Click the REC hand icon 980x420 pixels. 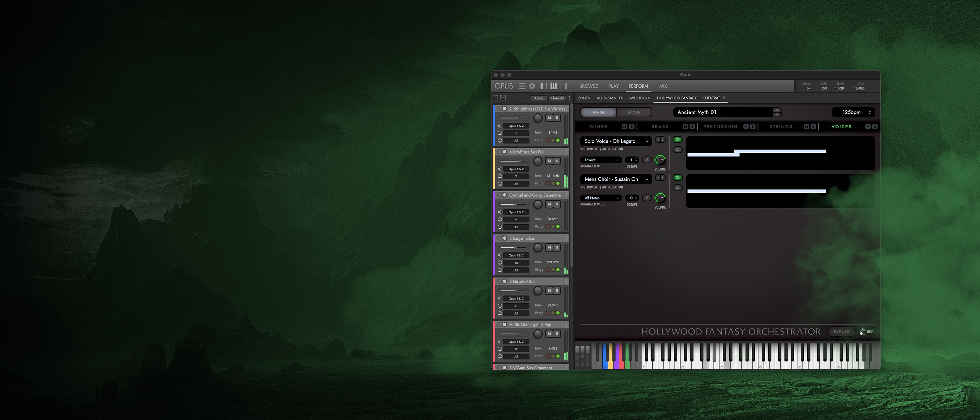[x=863, y=332]
